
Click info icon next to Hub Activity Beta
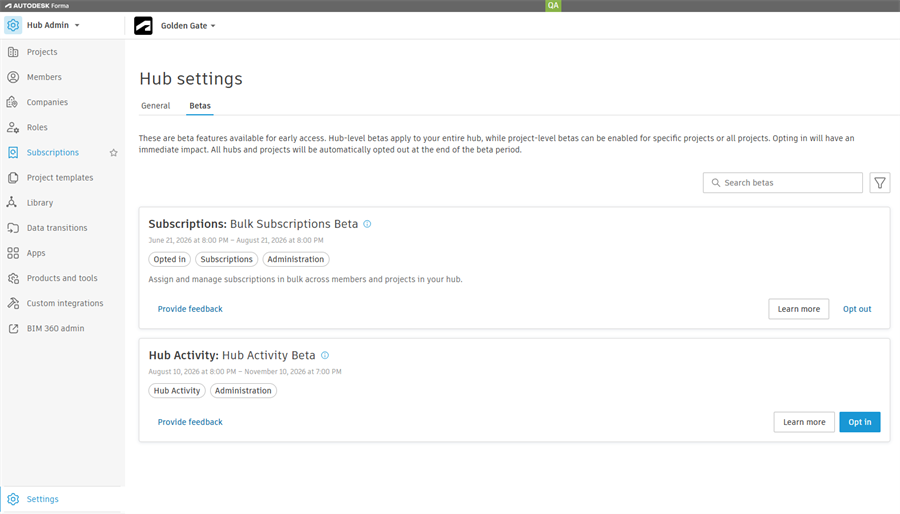pos(325,356)
